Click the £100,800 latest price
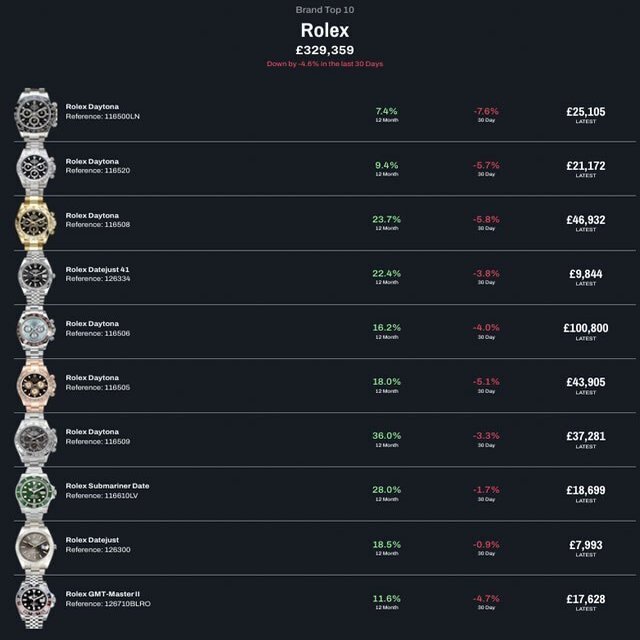Image resolution: width=640 pixels, height=640 pixels. coord(585,328)
